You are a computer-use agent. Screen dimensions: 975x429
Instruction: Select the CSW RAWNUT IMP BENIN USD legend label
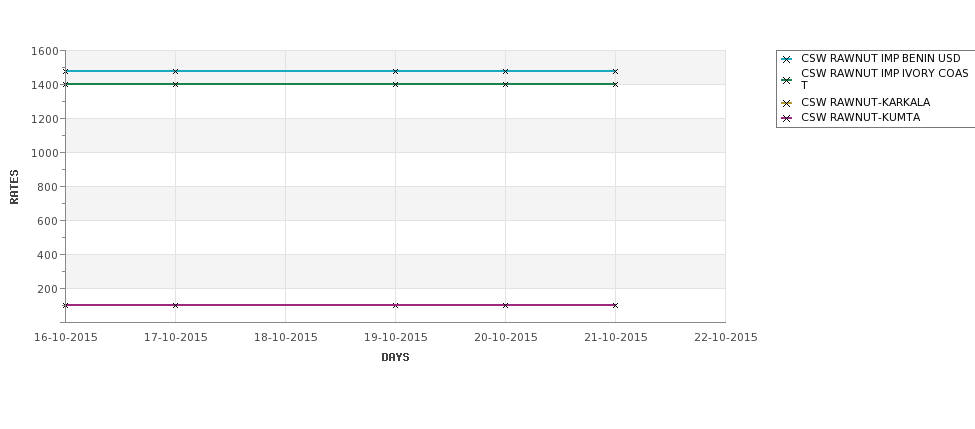tap(880, 58)
